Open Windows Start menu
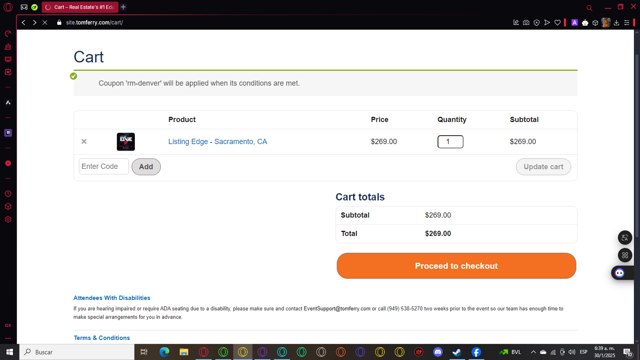The width and height of the screenshot is (640, 360). (9, 352)
